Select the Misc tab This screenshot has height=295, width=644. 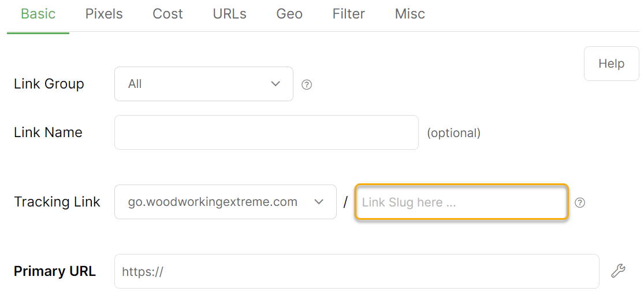(x=410, y=14)
